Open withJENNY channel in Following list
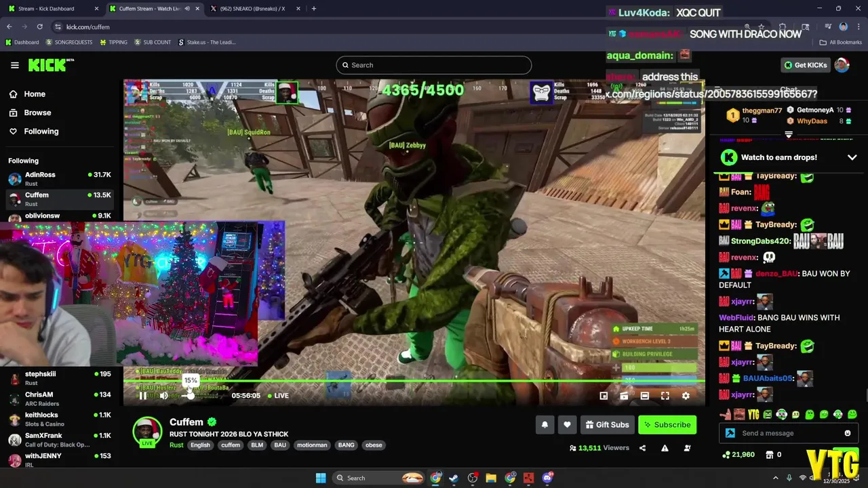Viewport: 868px width, 488px height. (60, 460)
